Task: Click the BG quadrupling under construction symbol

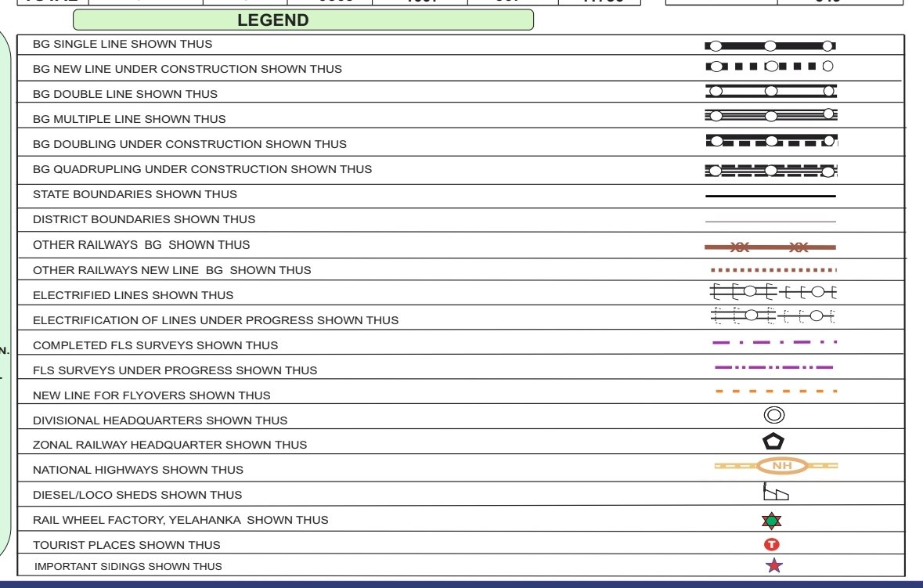Action: (x=771, y=171)
